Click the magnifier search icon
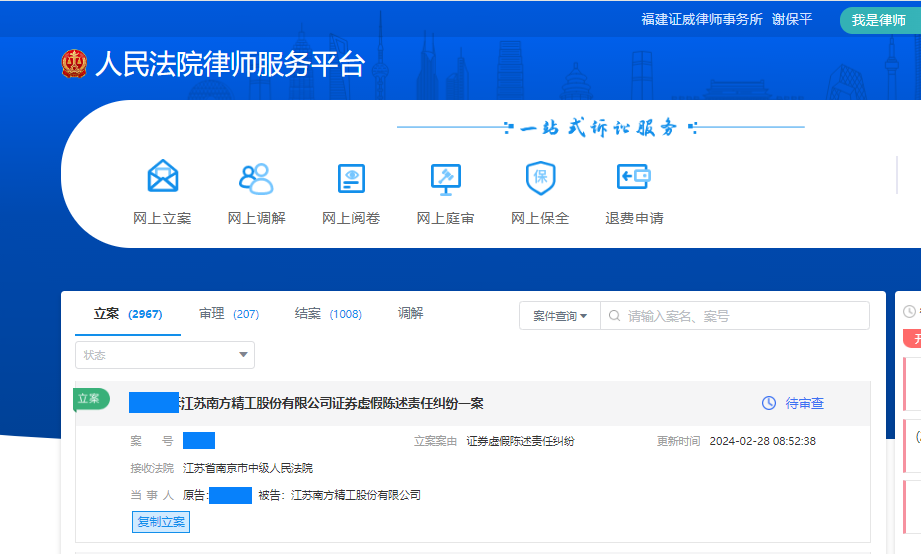 click(614, 316)
